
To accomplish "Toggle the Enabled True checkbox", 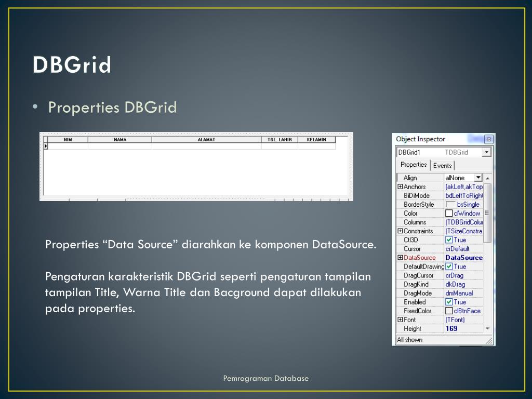I will tap(449, 302).
